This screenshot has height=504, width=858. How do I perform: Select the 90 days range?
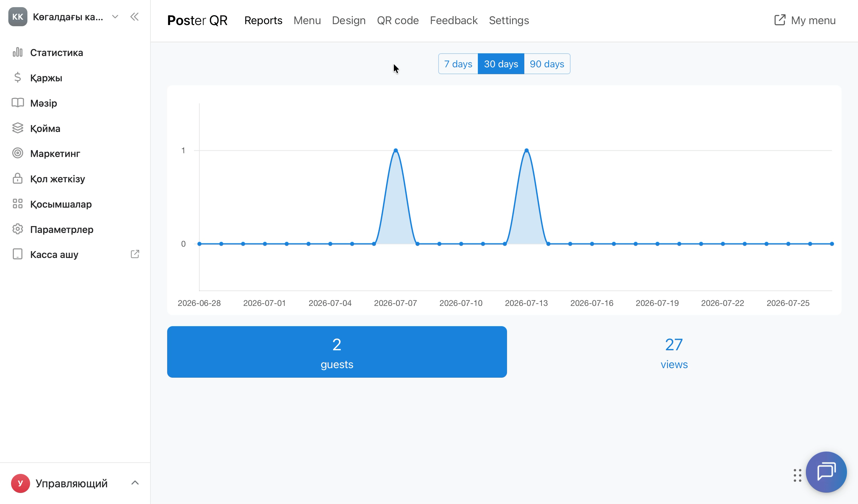[547, 64]
